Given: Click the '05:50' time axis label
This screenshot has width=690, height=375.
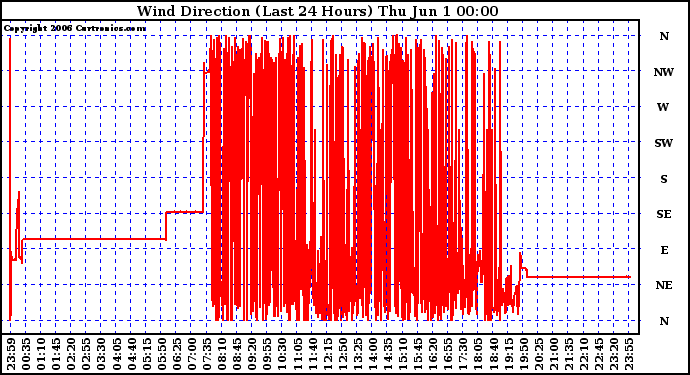Looking at the screenshot, I should pos(161,354).
